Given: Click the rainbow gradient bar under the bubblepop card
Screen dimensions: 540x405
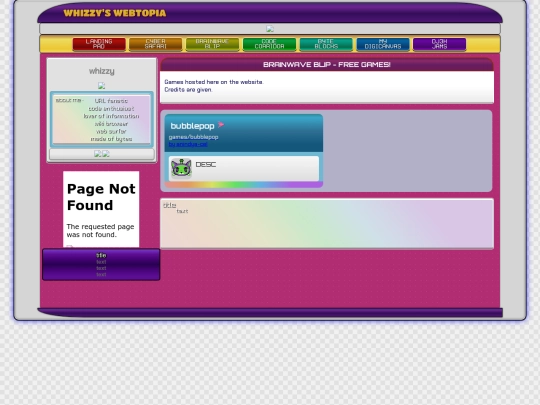Looking at the screenshot, I should 244,185.
